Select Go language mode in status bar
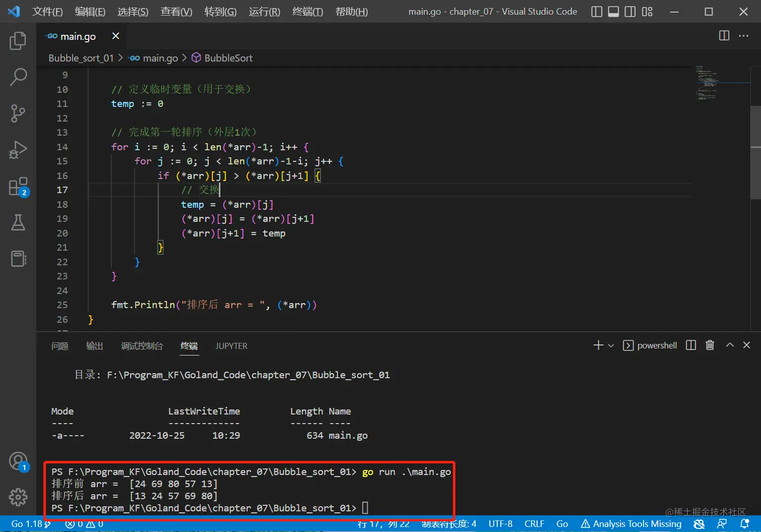Viewport: 761px width, 532px height. point(562,524)
